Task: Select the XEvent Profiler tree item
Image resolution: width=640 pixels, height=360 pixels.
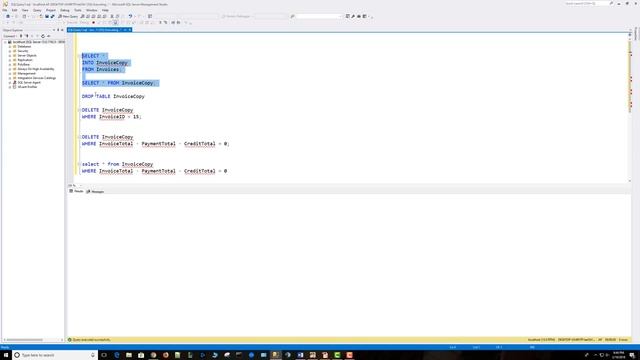Action: tap(27, 87)
